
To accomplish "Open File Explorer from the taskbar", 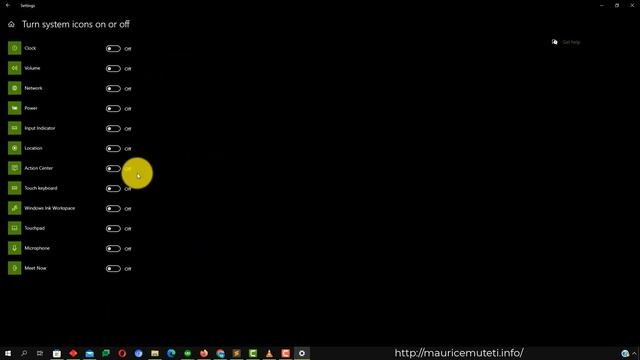I will pyautogui.click(x=155, y=353).
